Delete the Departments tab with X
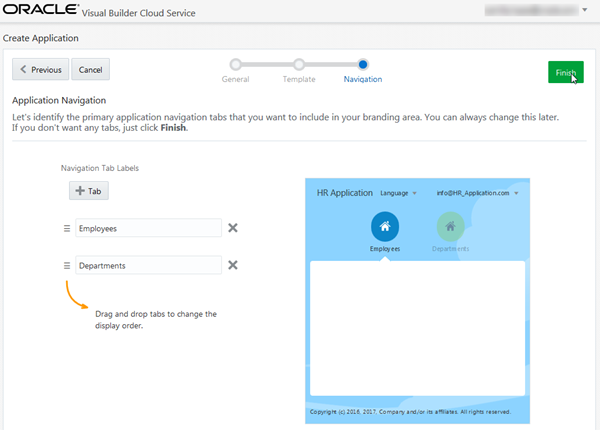The image size is (600, 430). [x=233, y=265]
